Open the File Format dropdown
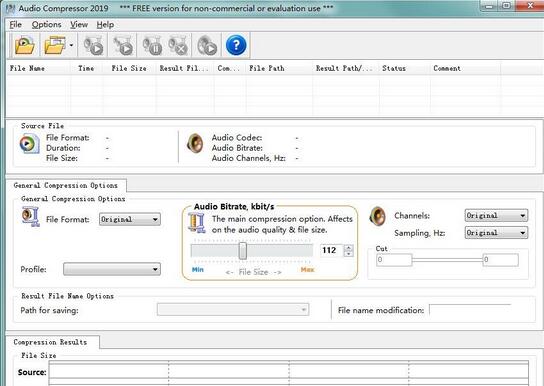The height and width of the screenshot is (386, 544). (x=130, y=219)
